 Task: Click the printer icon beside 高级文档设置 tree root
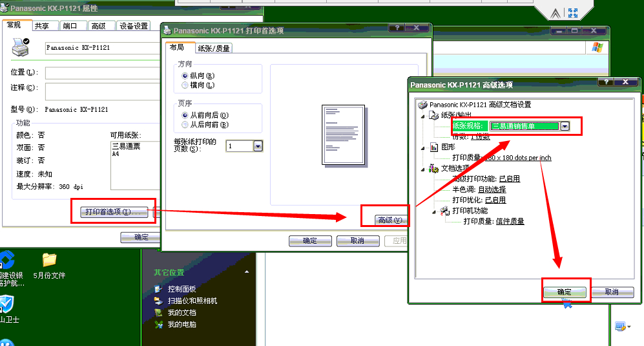(x=422, y=105)
